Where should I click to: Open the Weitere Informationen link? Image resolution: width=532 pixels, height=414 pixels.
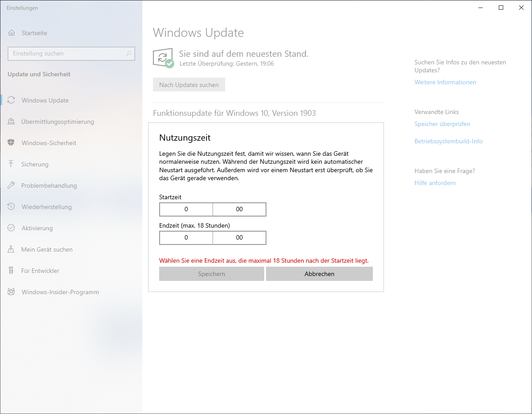pos(445,82)
